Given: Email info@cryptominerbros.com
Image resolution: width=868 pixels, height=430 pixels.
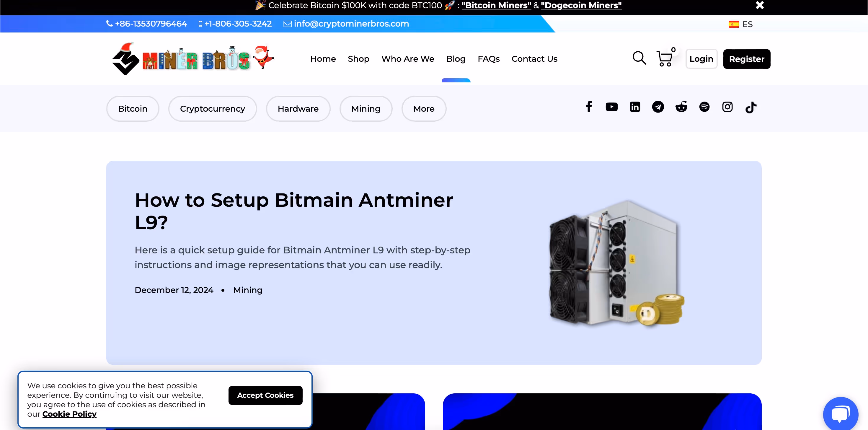Looking at the screenshot, I should tap(346, 24).
